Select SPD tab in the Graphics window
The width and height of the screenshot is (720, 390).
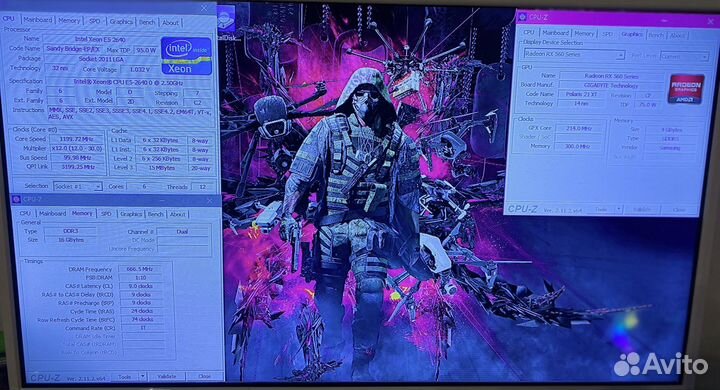(x=608, y=34)
